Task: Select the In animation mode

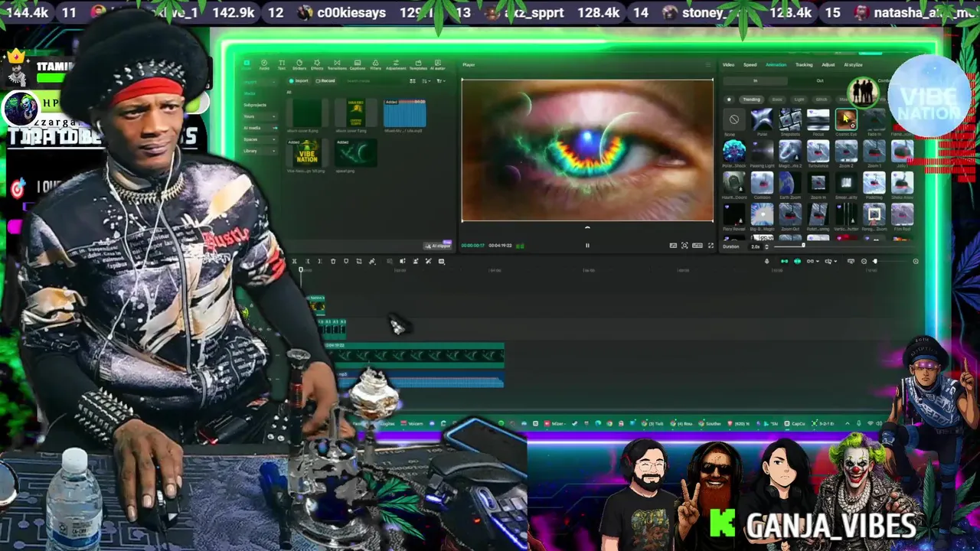Action: (x=756, y=80)
